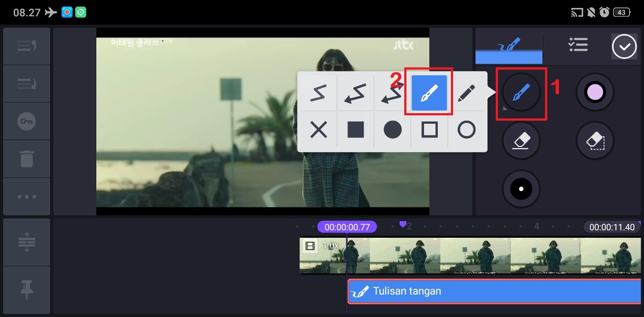
Task: Open the three-dot more options
Action: [x=27, y=196]
